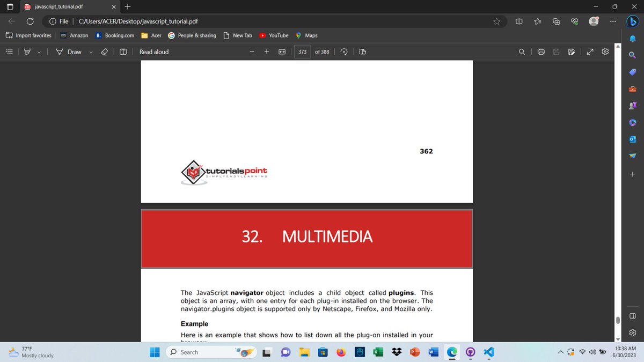Zoom in on the PDF page
This screenshot has height=362, width=644.
[x=267, y=52]
